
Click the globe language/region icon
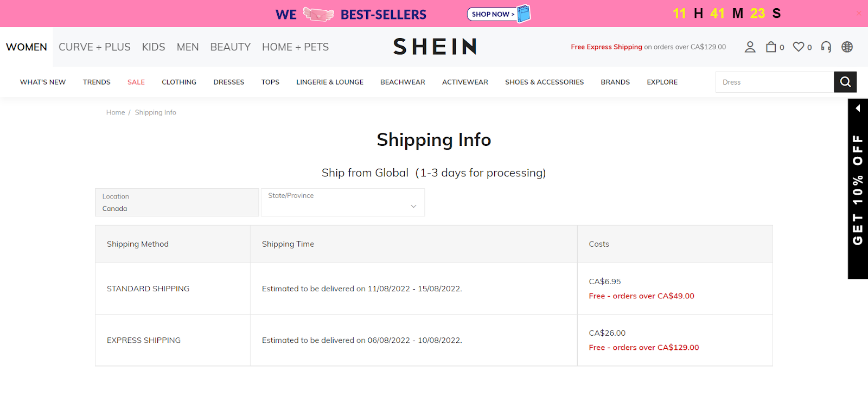coord(847,47)
